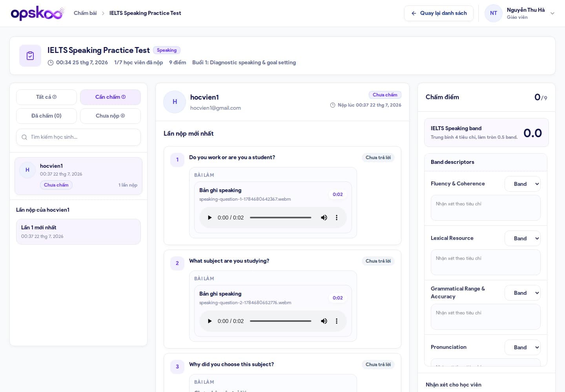
Task: Click the hocvien1@gmail.com email text
Action: [x=215, y=108]
